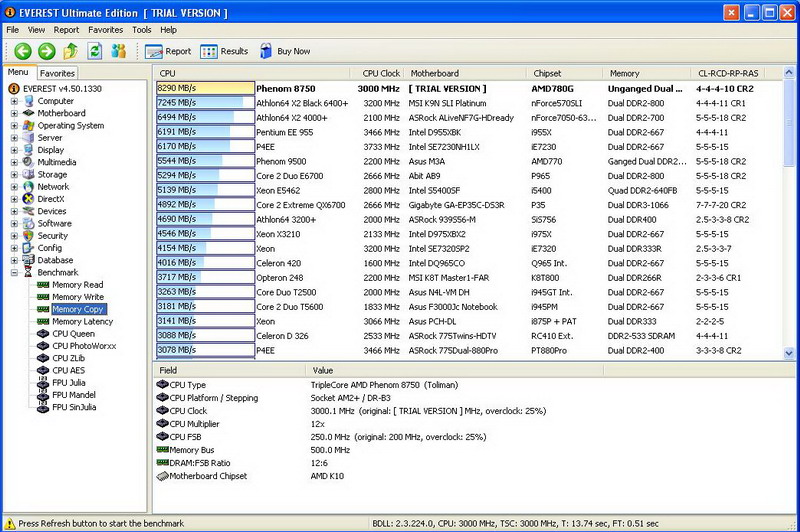Click the 7245 MB/s result bar
The width and height of the screenshot is (800, 532).
click(x=205, y=103)
